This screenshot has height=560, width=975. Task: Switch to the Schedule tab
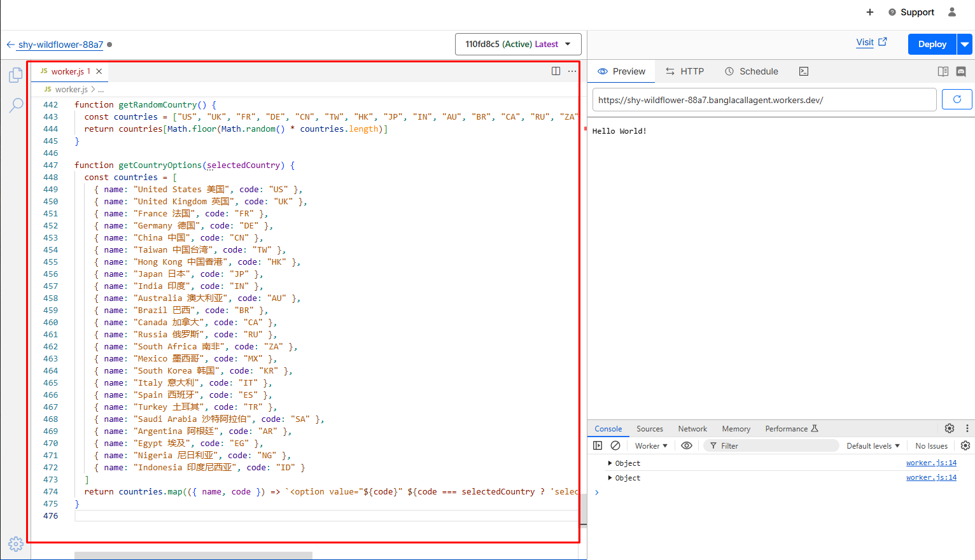pyautogui.click(x=752, y=71)
